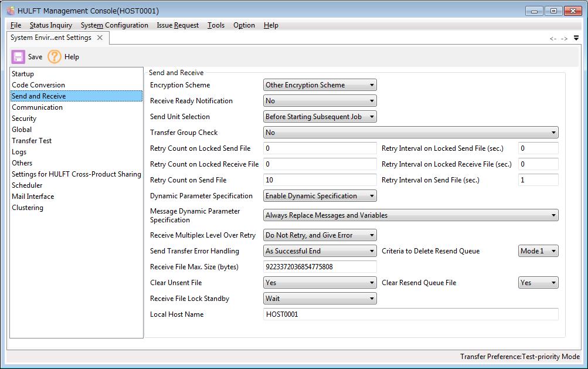The width and height of the screenshot is (588, 369).
Task: Open the Send Unit Selection dropdown
Action: pos(320,116)
